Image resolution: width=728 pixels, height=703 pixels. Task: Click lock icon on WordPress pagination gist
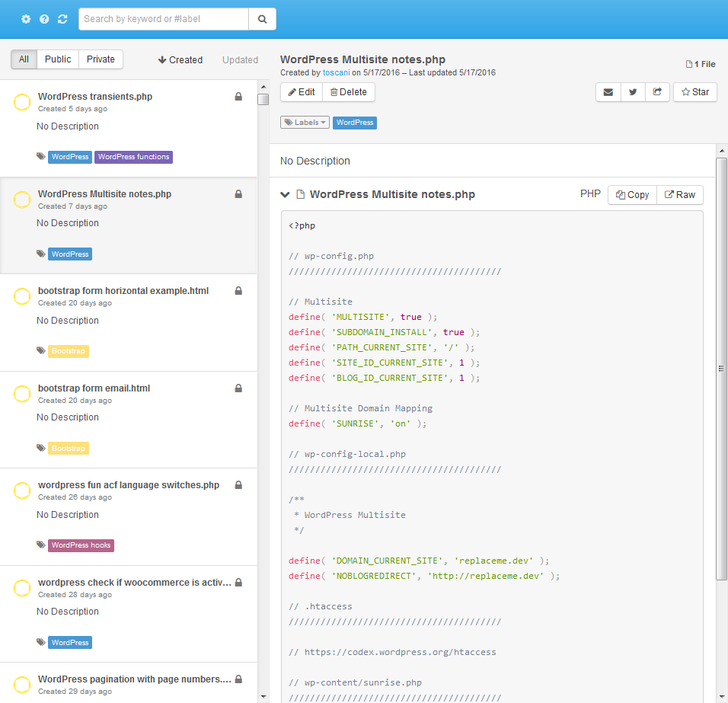pyautogui.click(x=238, y=679)
